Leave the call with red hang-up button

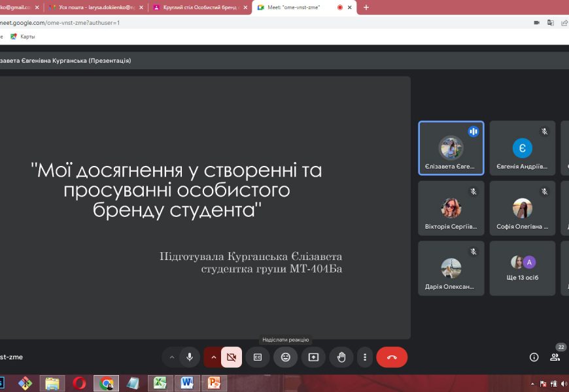point(392,357)
